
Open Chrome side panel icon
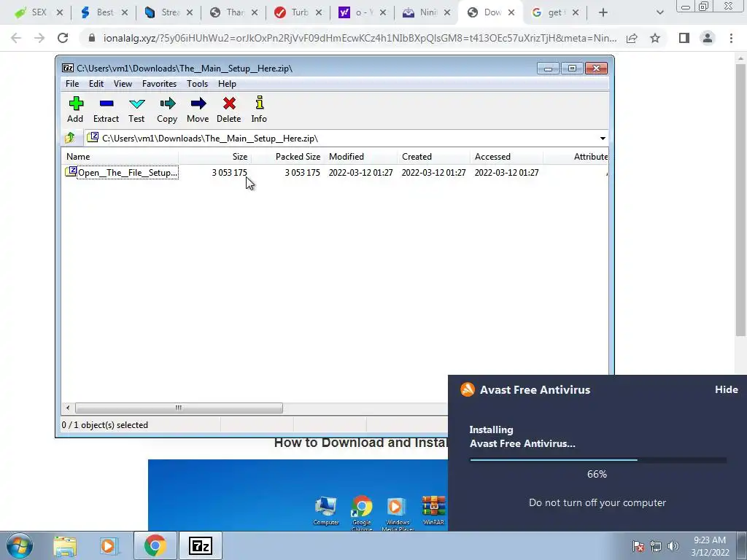coord(684,38)
